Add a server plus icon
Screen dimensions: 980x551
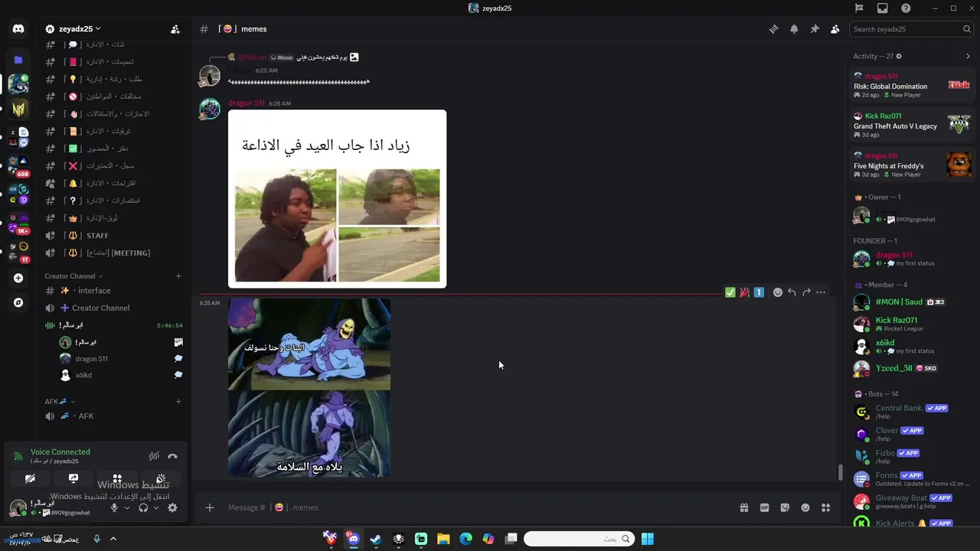[18, 278]
